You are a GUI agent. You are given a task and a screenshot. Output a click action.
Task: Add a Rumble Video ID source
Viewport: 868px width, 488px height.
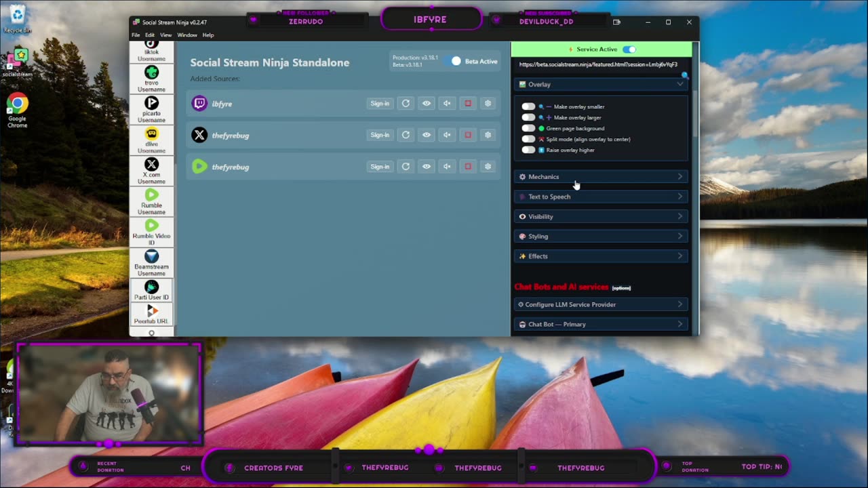click(151, 232)
